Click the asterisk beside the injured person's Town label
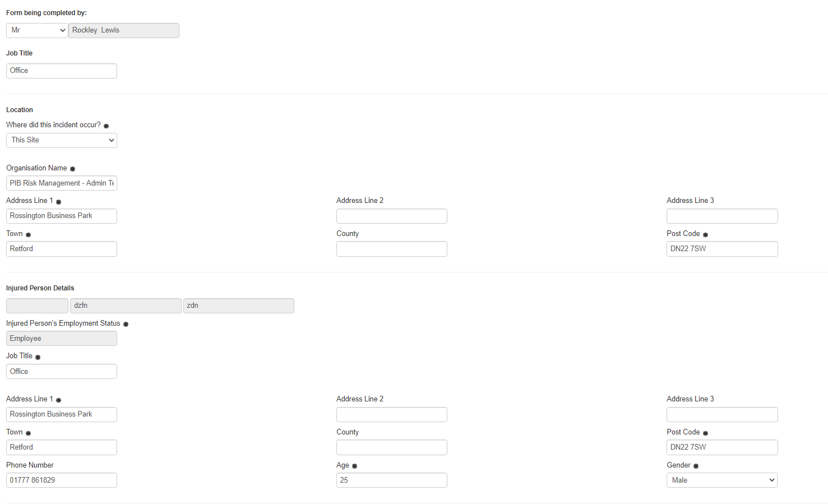Viewport: 828px width, 504px height. pyautogui.click(x=28, y=432)
